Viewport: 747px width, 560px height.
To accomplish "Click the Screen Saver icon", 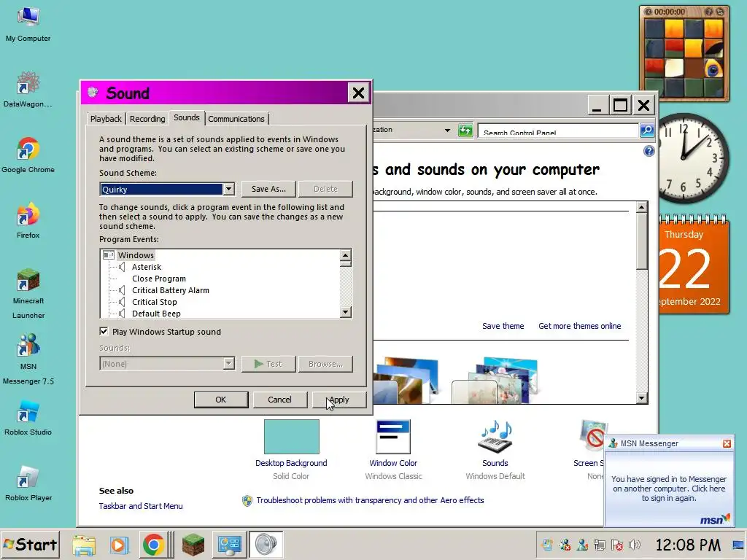I will 593,437.
